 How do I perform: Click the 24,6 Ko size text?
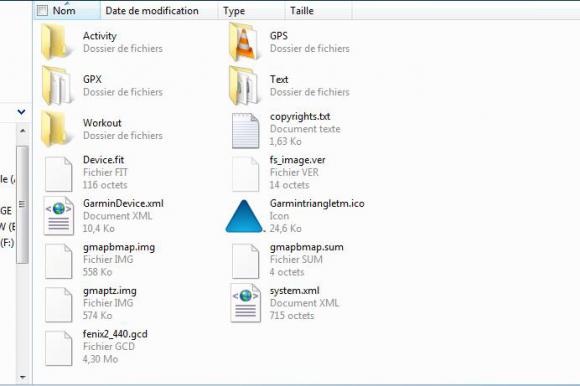tap(285, 228)
